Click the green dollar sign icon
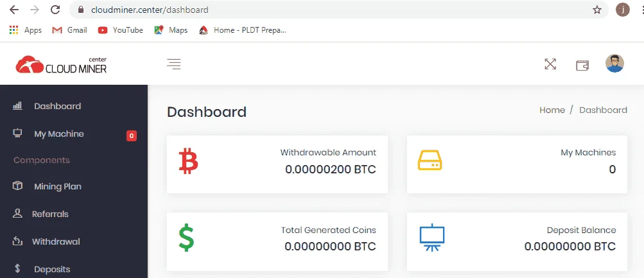 click(x=186, y=238)
